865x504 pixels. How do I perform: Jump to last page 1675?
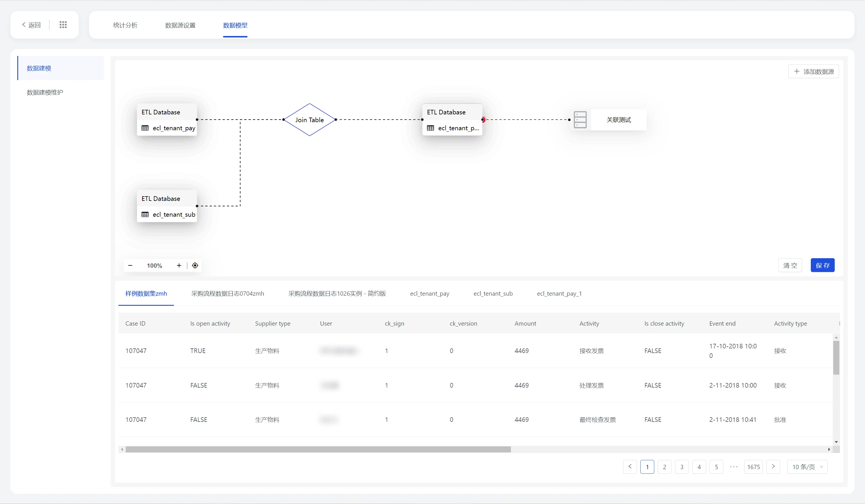[x=753, y=467]
